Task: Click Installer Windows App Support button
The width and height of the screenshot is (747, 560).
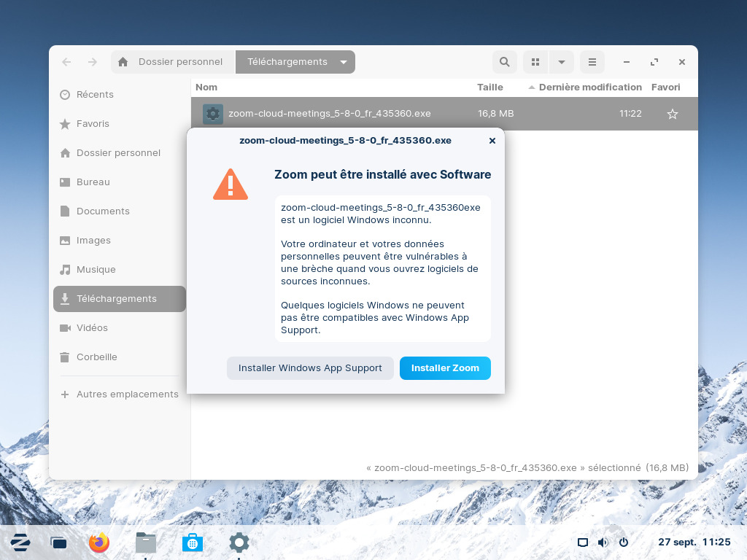Action: 310,368
